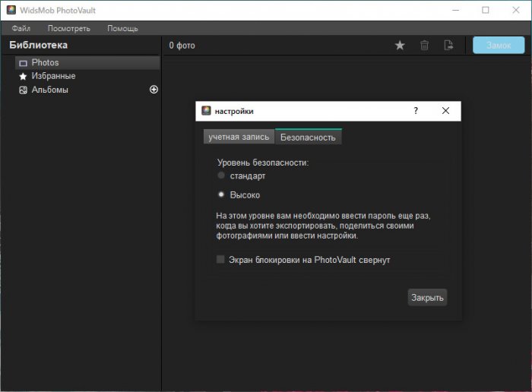Open the Посмотреть menu
Image resolution: width=532 pixels, height=392 pixels.
[68, 29]
